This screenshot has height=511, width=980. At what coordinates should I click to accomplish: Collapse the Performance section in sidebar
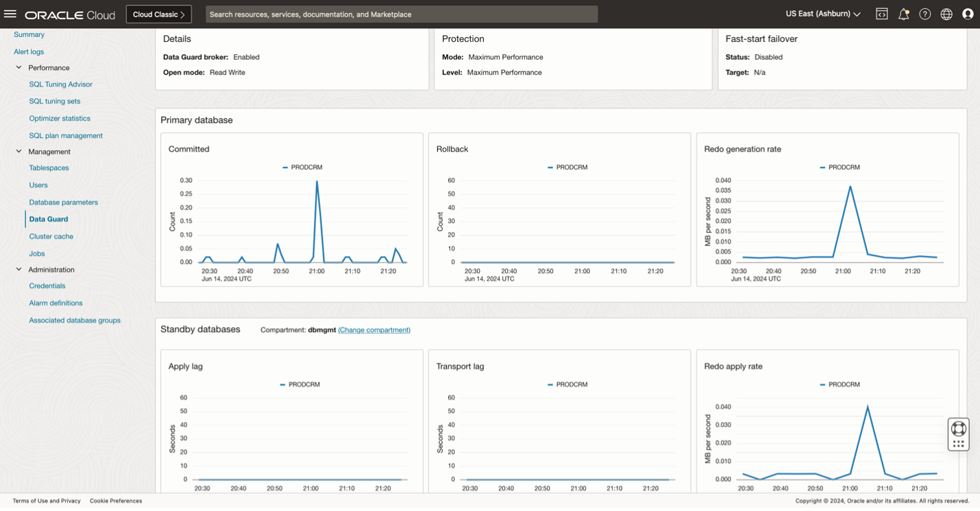click(x=19, y=67)
